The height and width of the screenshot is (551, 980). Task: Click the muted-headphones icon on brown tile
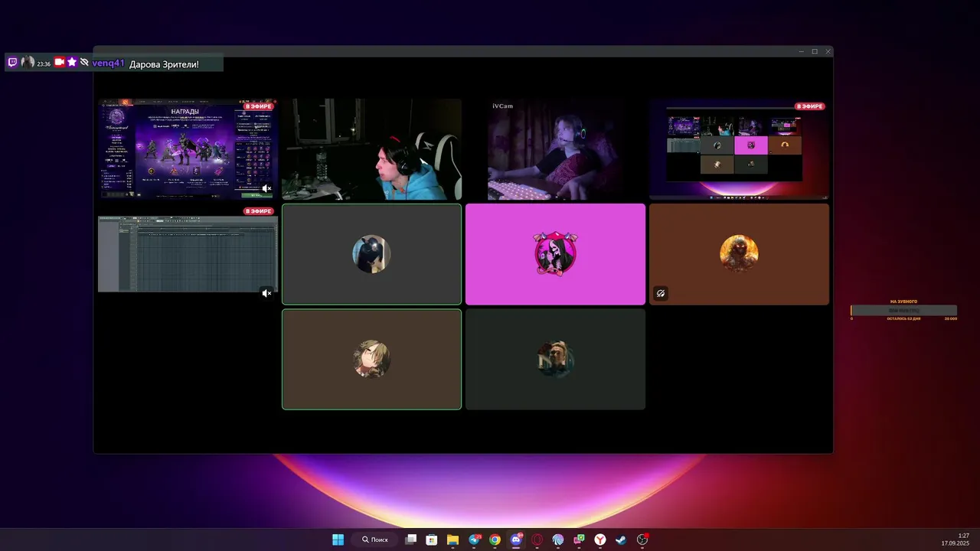[x=660, y=293]
